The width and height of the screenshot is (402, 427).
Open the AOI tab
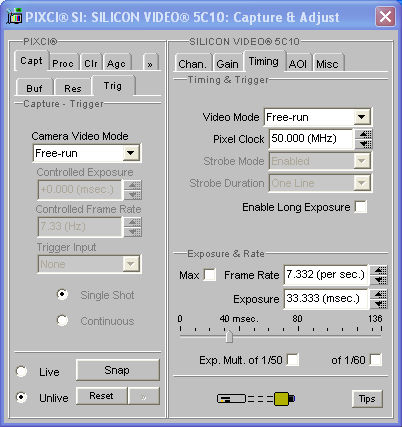(298, 63)
